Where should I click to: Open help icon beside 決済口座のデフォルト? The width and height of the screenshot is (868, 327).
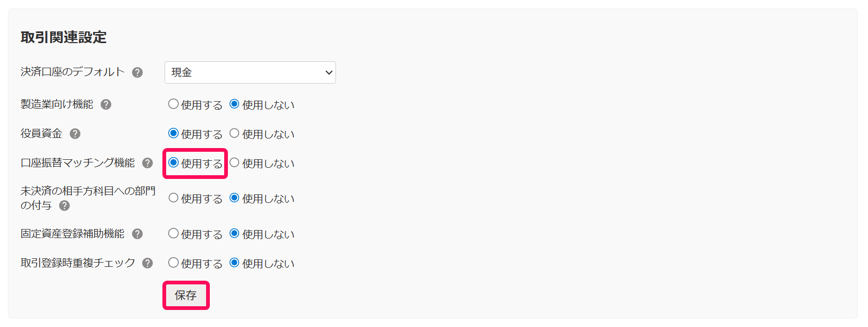tap(137, 72)
